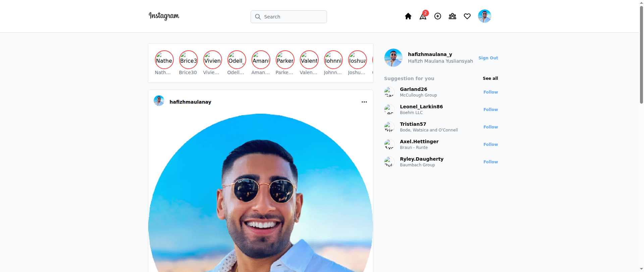View Brice30's story
The height and width of the screenshot is (272, 644).
[188, 60]
